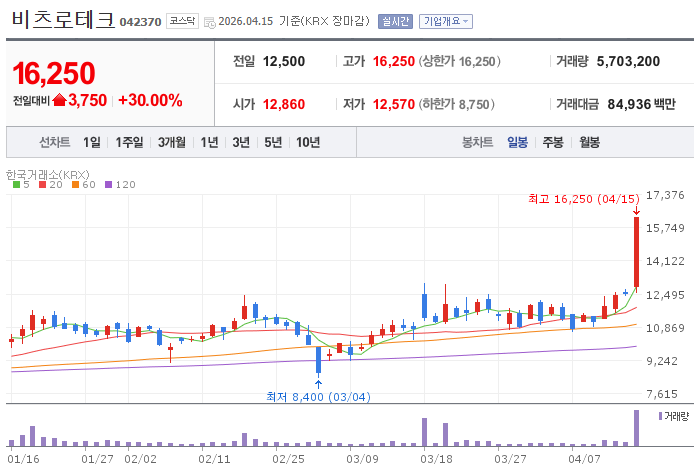
Task: Click the 최저 8,400 (03/04) label
Action: [318, 397]
